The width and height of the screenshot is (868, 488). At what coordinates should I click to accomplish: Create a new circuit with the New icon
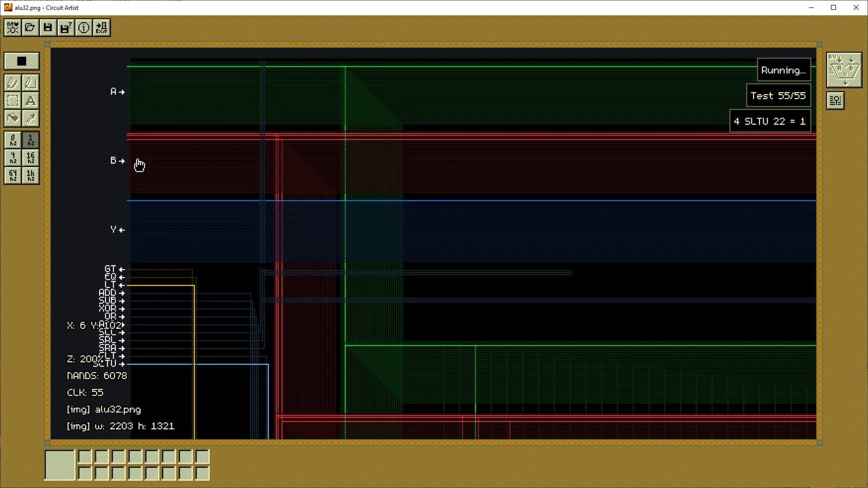pos(12,27)
